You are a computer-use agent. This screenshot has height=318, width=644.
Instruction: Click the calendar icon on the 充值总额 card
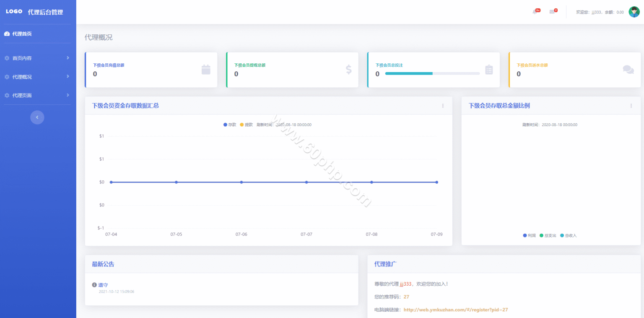206,70
